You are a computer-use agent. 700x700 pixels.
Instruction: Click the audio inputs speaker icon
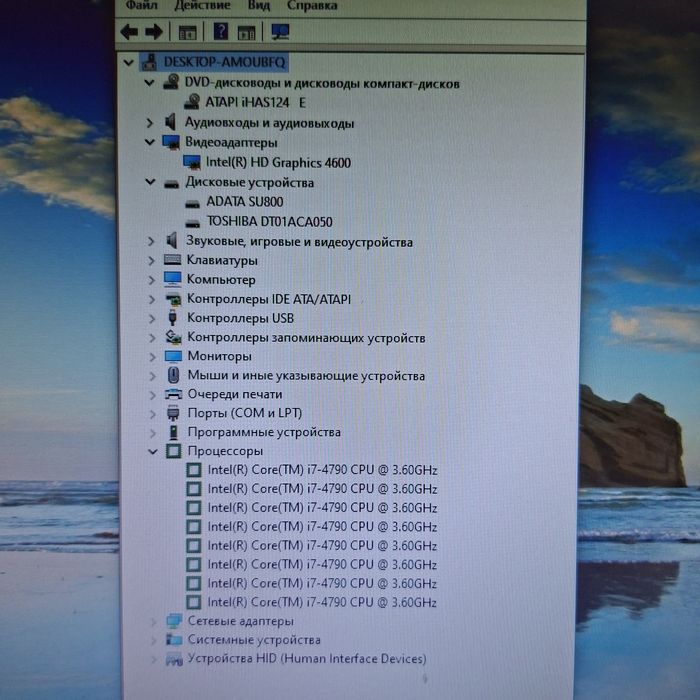(170, 122)
